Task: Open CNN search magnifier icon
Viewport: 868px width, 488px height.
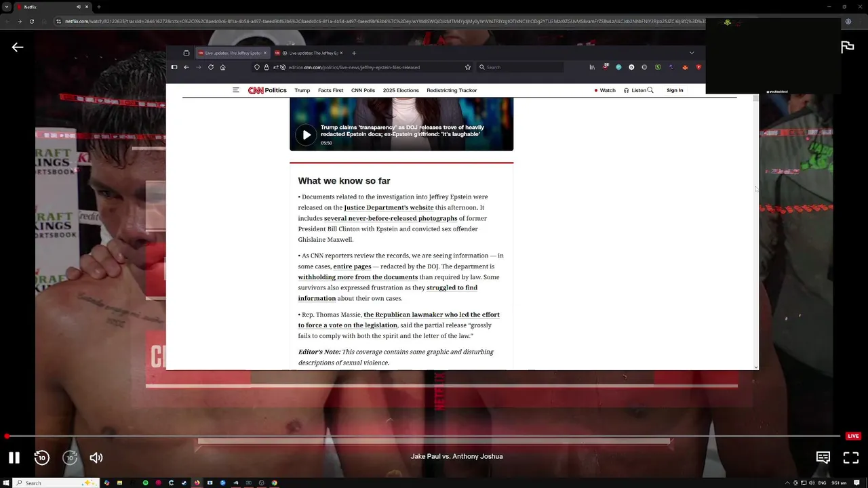Action: (x=650, y=90)
